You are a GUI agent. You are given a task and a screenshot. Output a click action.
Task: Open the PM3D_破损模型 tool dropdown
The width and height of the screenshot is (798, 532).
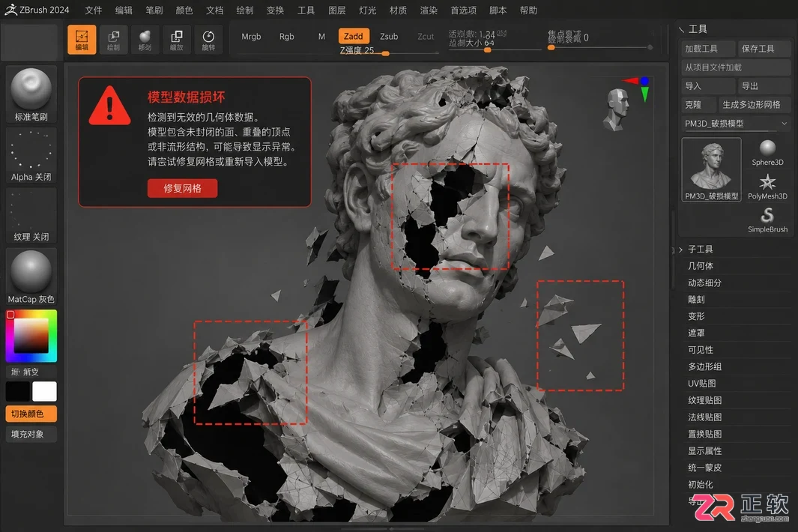click(736, 123)
